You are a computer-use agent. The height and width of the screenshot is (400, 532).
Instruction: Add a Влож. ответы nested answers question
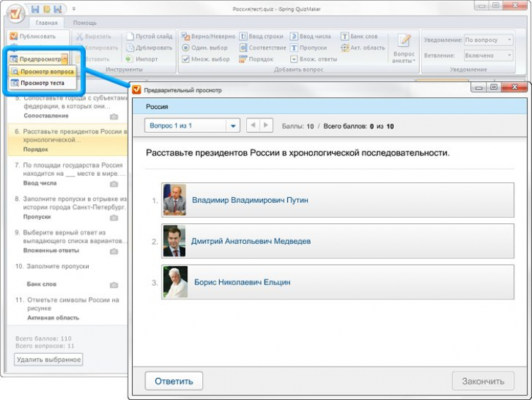click(x=314, y=59)
